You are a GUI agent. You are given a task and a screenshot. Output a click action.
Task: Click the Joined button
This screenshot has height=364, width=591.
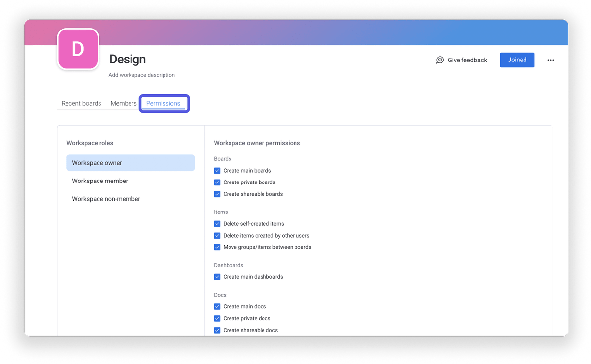tap(517, 60)
